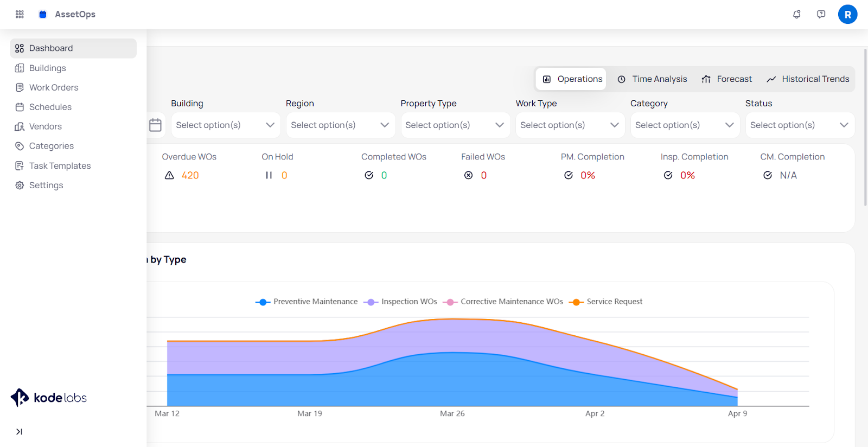Go to Work Orders page
Viewport: 868px width, 447px height.
tap(53, 87)
